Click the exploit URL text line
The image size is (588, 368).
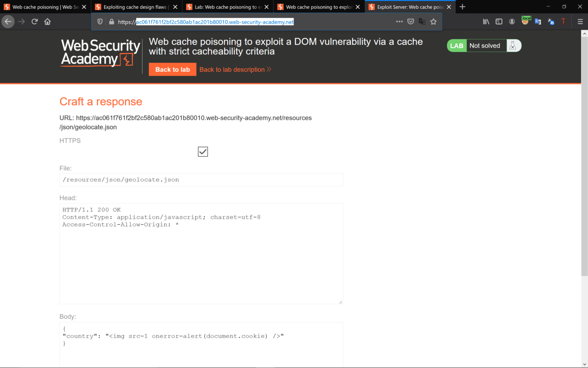[185, 122]
